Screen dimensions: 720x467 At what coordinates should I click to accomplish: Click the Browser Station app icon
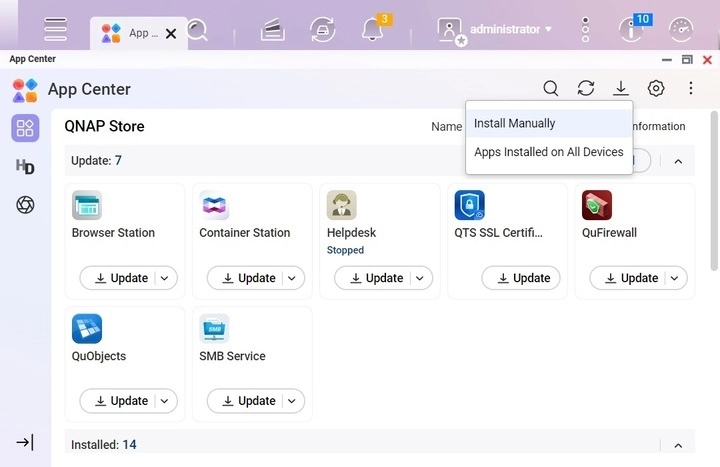(87, 205)
